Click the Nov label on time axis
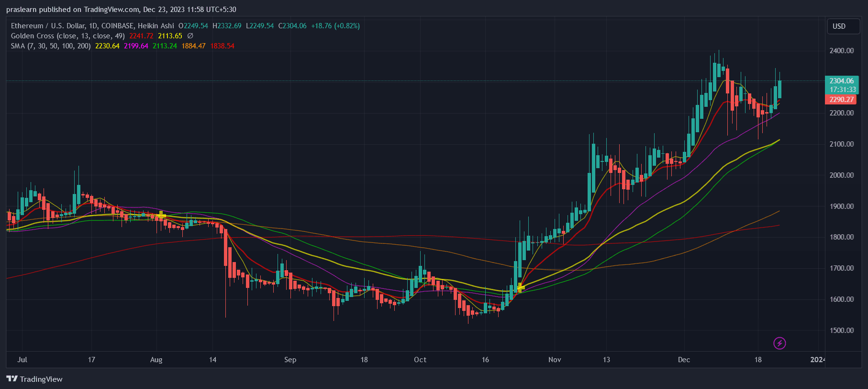 coord(555,360)
